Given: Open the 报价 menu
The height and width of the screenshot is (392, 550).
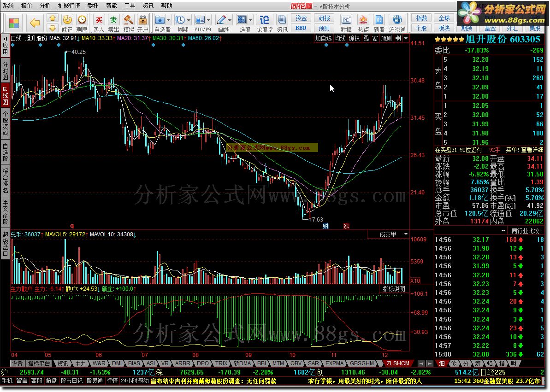Looking at the screenshot, I should point(27,6).
